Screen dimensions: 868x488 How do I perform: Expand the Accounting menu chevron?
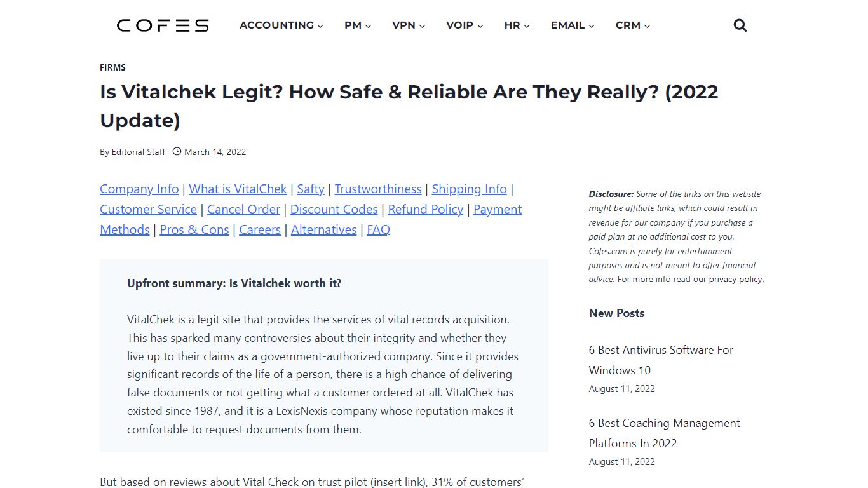[x=320, y=26]
